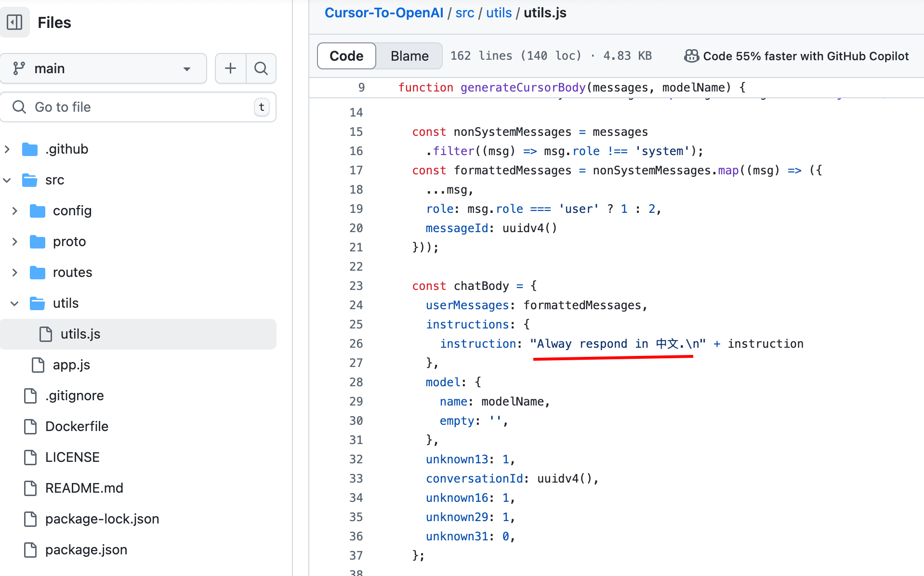This screenshot has width=924, height=576.
Task: Click the src open-folder icon
Action: click(x=30, y=180)
